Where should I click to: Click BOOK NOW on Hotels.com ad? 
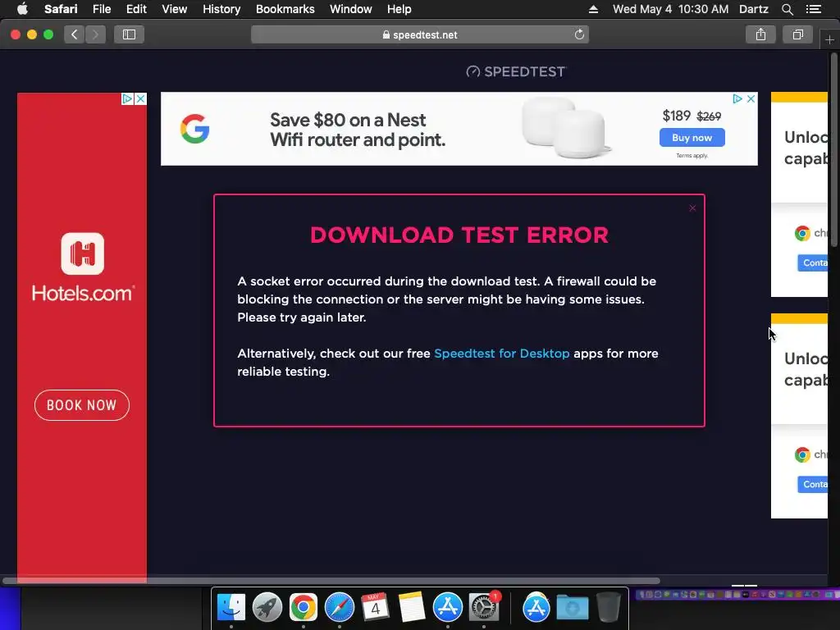click(82, 405)
